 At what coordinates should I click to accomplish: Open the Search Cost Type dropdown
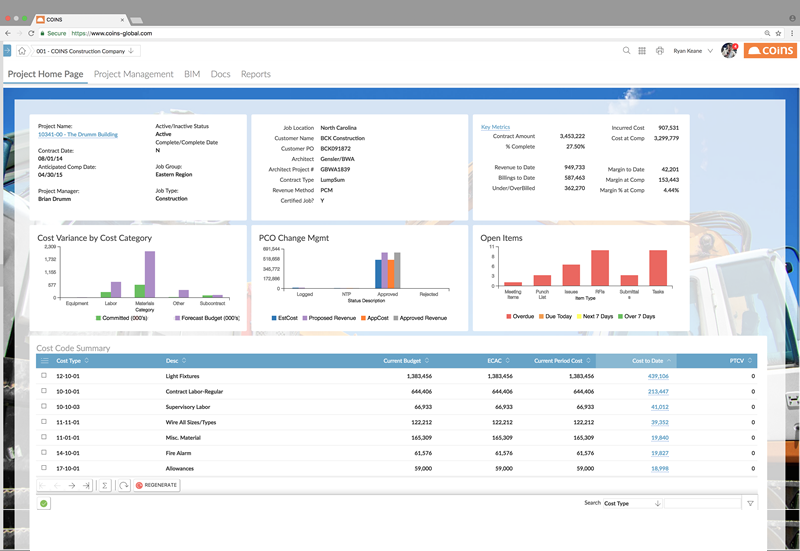(x=633, y=504)
